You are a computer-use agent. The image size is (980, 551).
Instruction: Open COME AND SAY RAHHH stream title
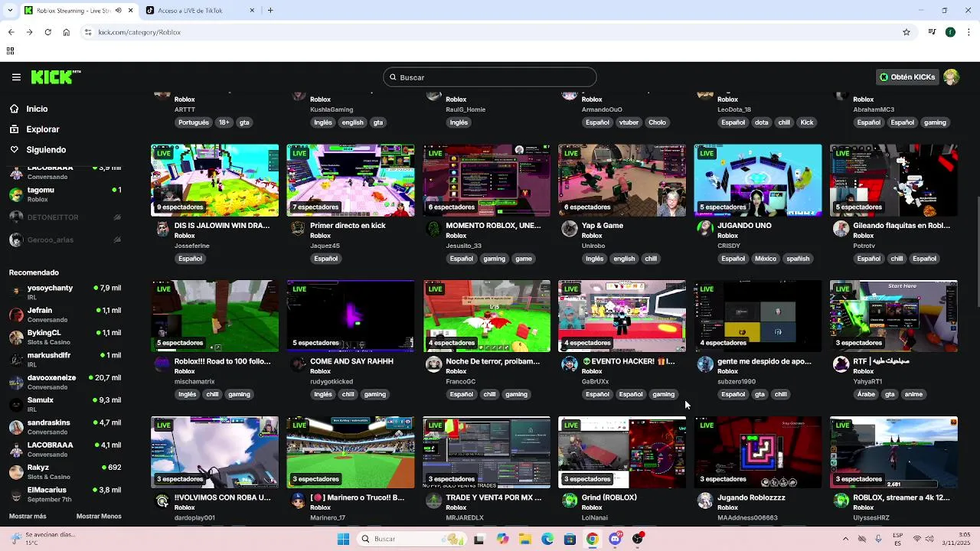pos(351,361)
